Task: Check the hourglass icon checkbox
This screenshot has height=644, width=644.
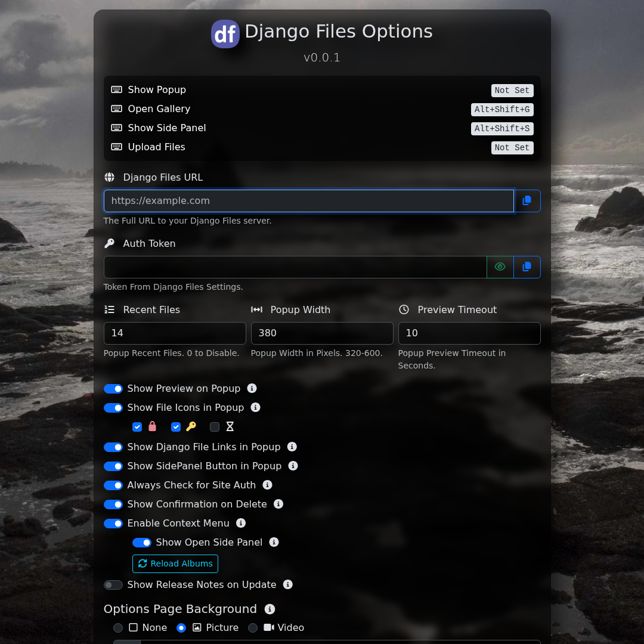Action: tap(215, 427)
